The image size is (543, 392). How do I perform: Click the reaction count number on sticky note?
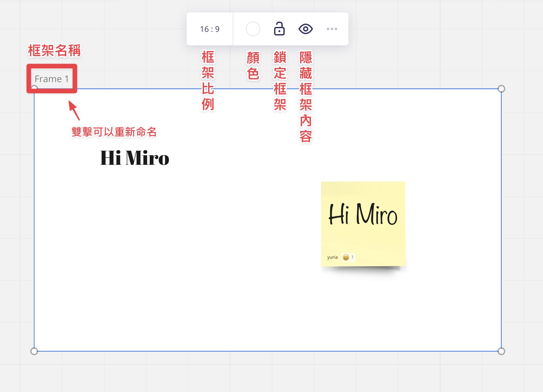point(352,257)
